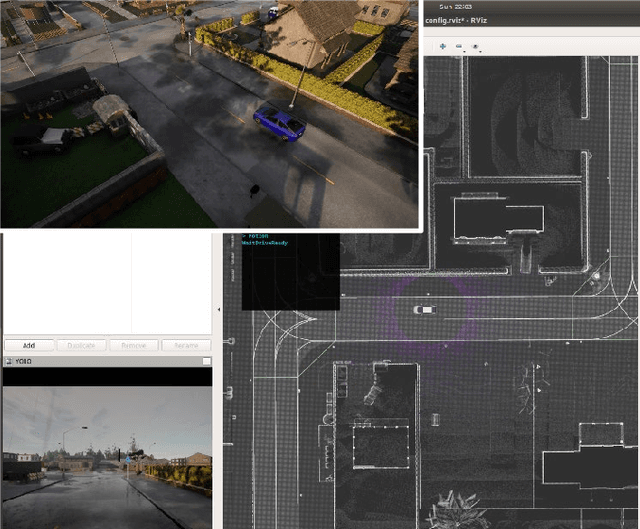Click the Rename button
Viewport: 640px width, 529px height.
(186, 345)
